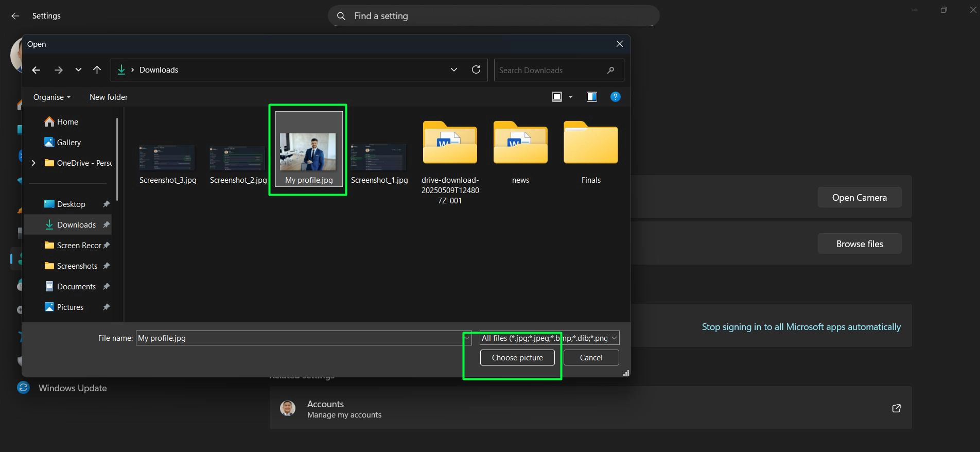Refresh the Downloads folder view
Viewport: 980px width, 452px height.
[x=476, y=69]
